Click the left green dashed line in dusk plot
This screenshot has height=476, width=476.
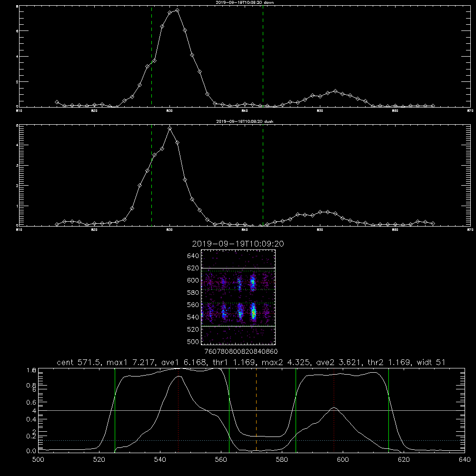151,175
